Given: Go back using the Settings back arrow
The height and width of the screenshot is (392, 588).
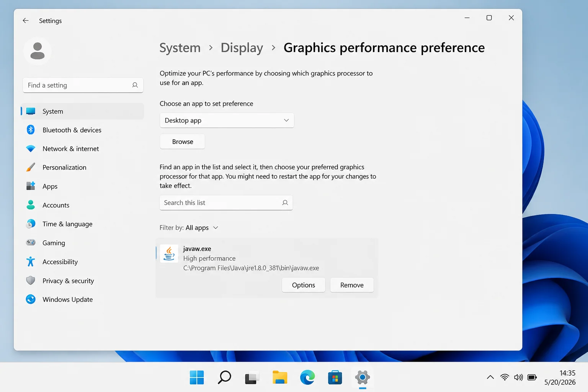Looking at the screenshot, I should (26, 21).
